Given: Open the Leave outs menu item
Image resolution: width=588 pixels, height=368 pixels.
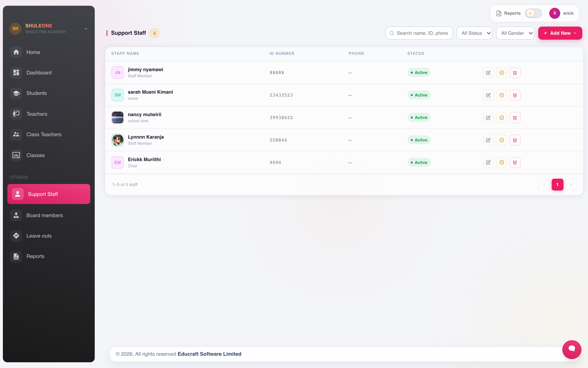Looking at the screenshot, I should [49, 236].
